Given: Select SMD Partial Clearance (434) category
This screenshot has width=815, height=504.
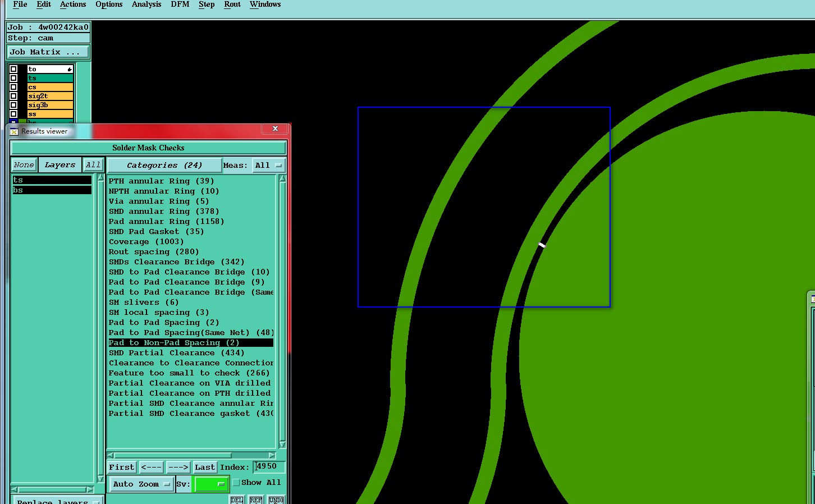Looking at the screenshot, I should coord(176,353).
